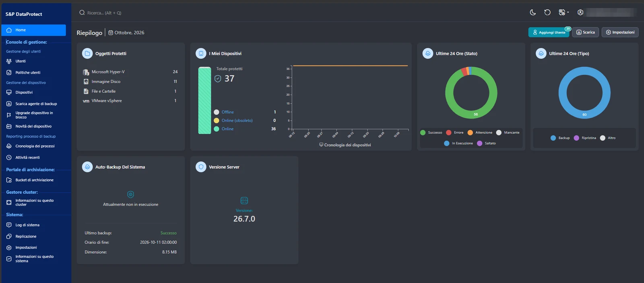Open the dropdown beside the refresh icon
Screen dimensions: 644x283
pos(563,12)
